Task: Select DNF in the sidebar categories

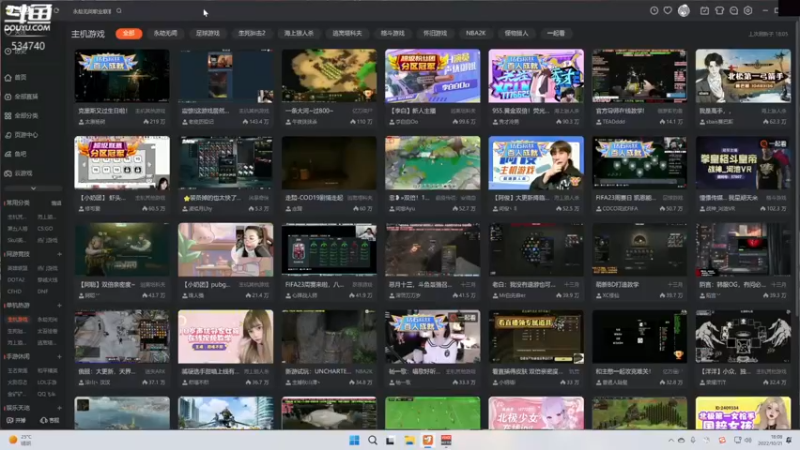Action: (x=42, y=291)
